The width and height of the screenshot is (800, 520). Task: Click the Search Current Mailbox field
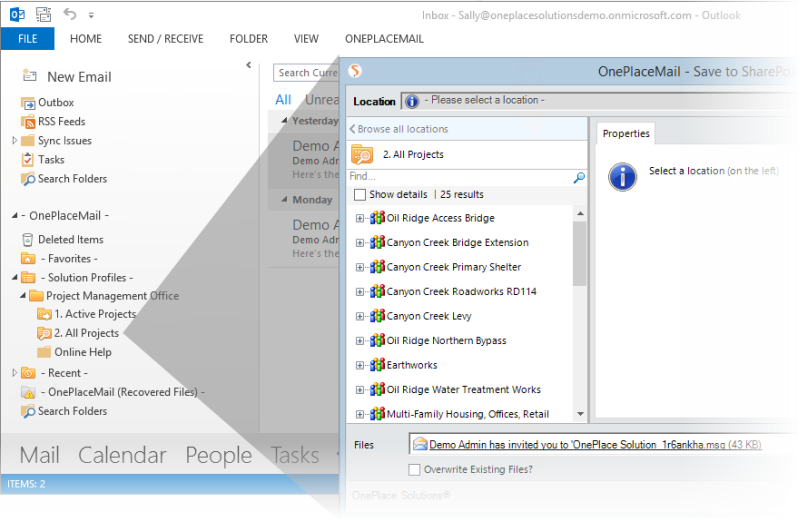(x=306, y=73)
